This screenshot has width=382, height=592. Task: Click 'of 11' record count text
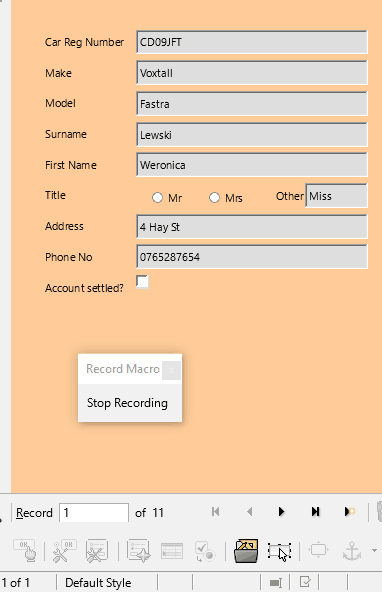tap(149, 513)
